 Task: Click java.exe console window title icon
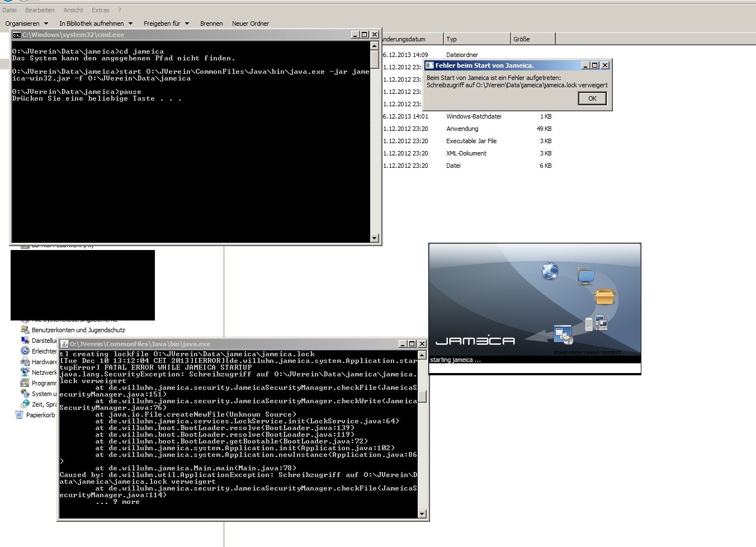[x=64, y=344]
